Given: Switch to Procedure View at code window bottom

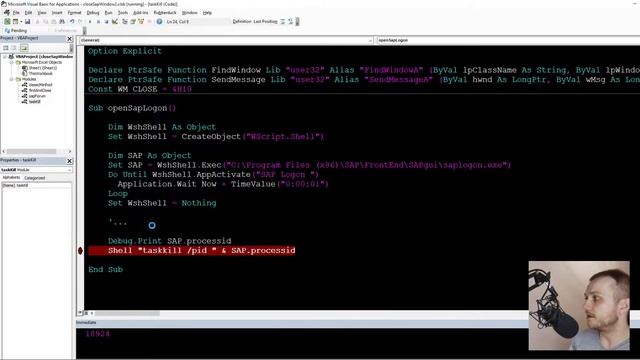Looking at the screenshot, I should (80, 313).
